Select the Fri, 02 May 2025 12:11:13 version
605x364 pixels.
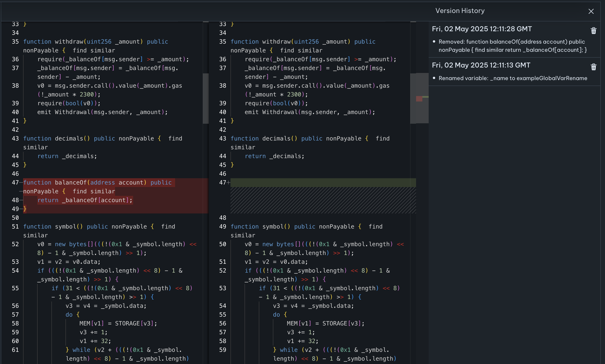[481, 65]
